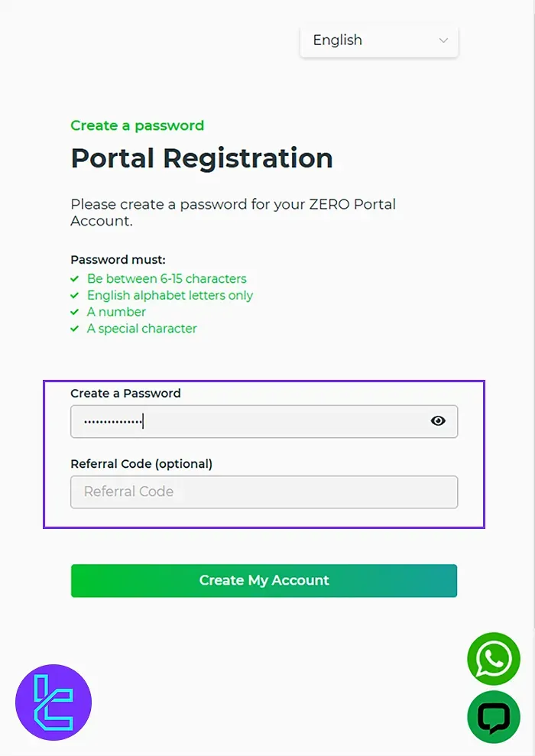
Task: Open the English language dropdown
Action: click(378, 41)
